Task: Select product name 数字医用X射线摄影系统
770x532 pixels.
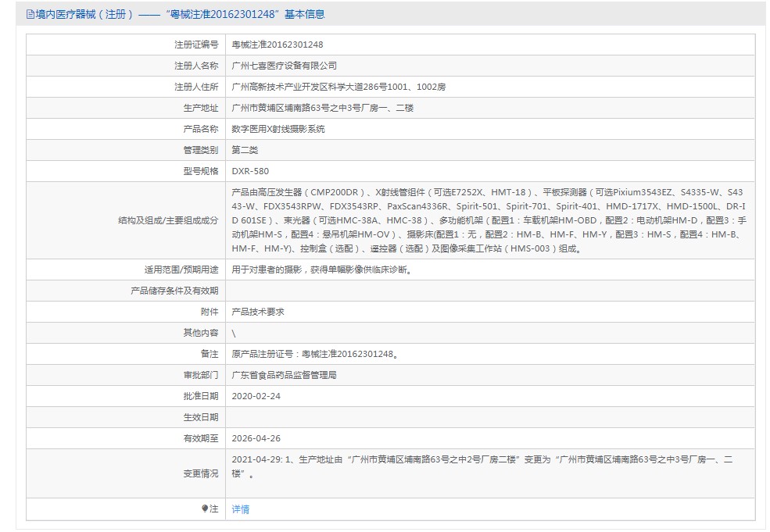Action: (278, 130)
